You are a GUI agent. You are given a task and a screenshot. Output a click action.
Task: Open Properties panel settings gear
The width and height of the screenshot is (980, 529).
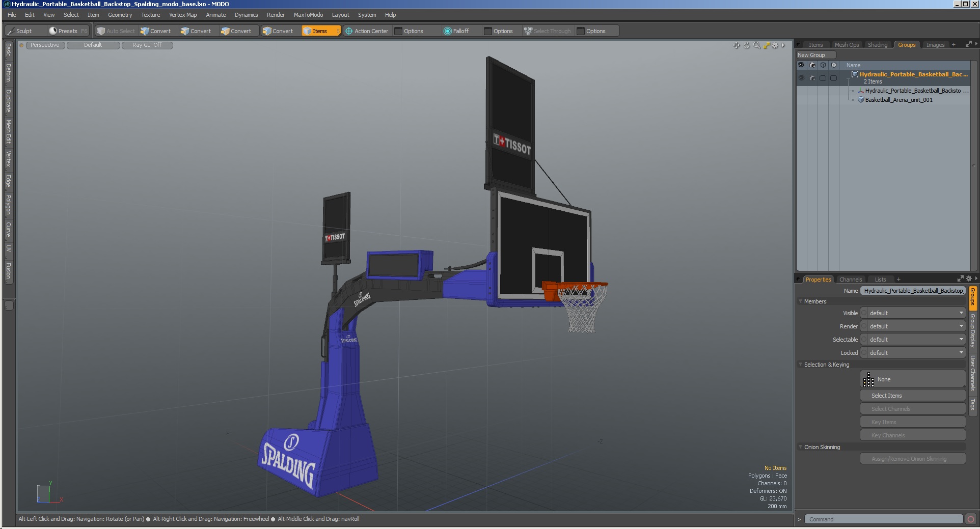coord(968,279)
